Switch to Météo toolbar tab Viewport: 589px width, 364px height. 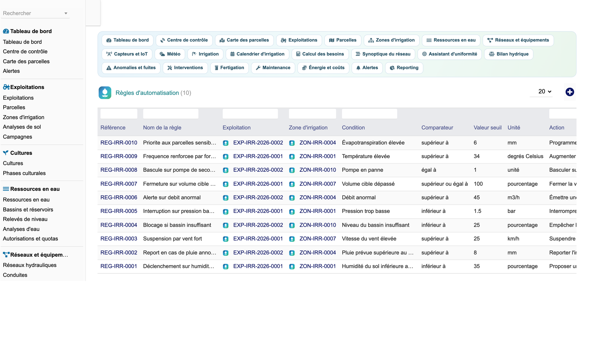click(x=170, y=54)
